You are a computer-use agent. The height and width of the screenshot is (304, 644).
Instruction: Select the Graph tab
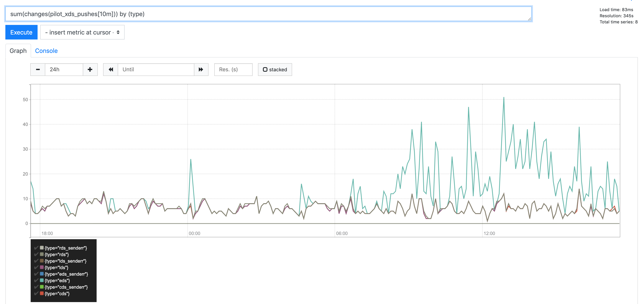(18, 51)
